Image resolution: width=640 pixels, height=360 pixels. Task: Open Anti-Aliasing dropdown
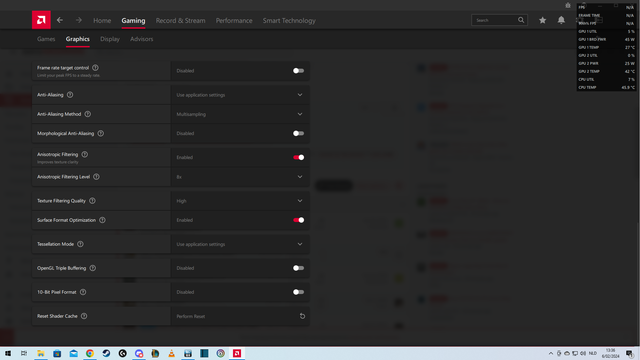240,95
